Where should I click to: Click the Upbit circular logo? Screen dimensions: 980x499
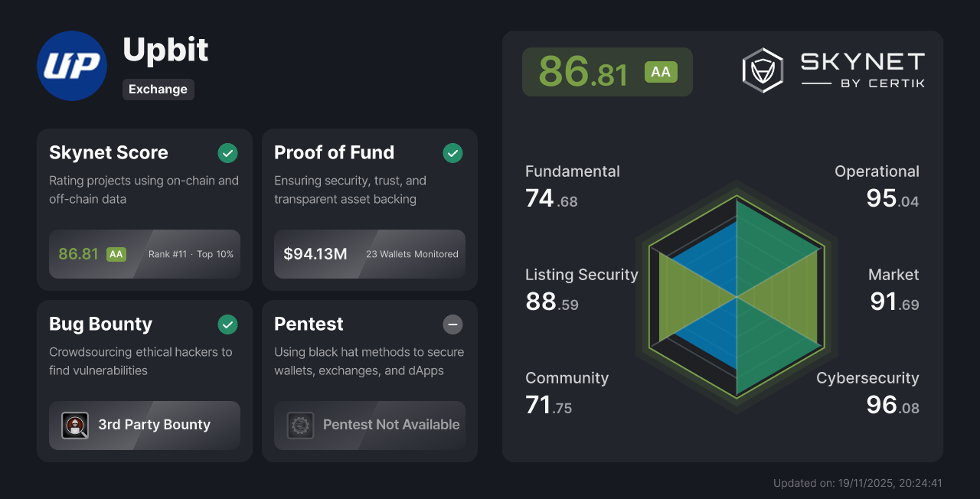pyautogui.click(x=72, y=66)
